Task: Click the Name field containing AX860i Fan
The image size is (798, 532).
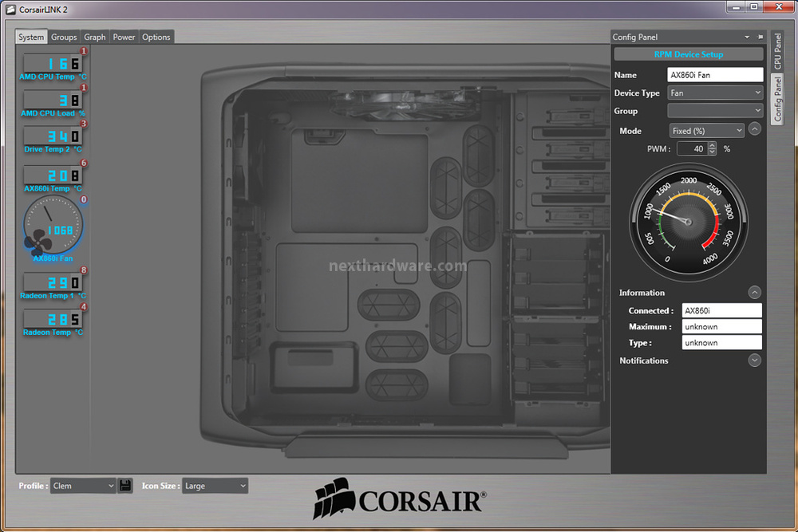Action: click(x=715, y=75)
